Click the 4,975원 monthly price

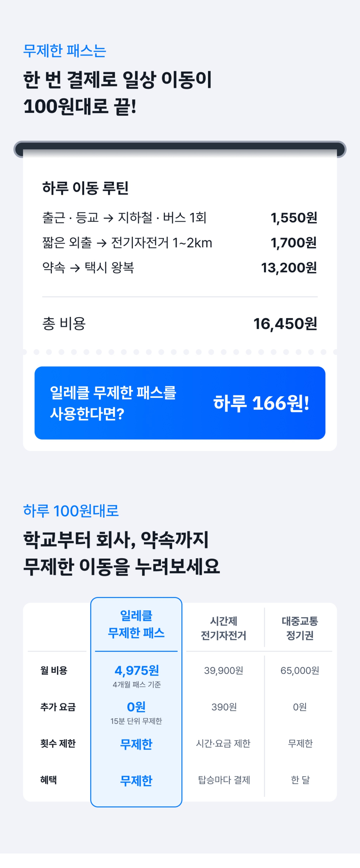coord(136,670)
